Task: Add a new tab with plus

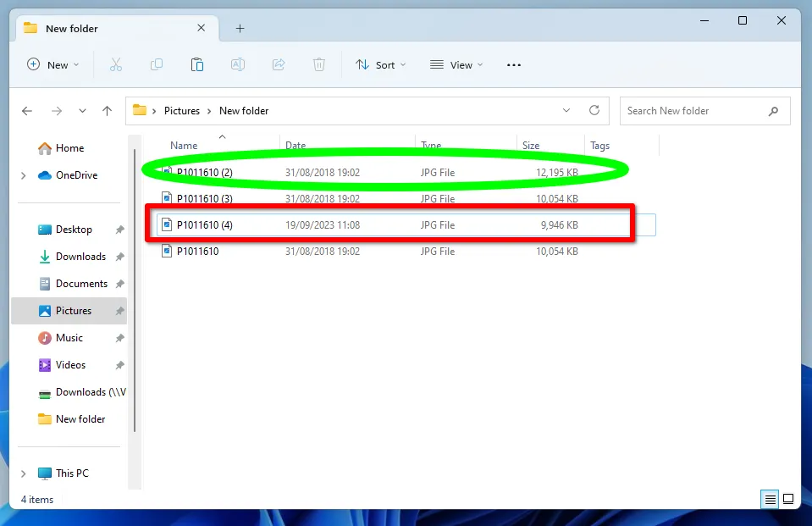Action: [x=240, y=29]
